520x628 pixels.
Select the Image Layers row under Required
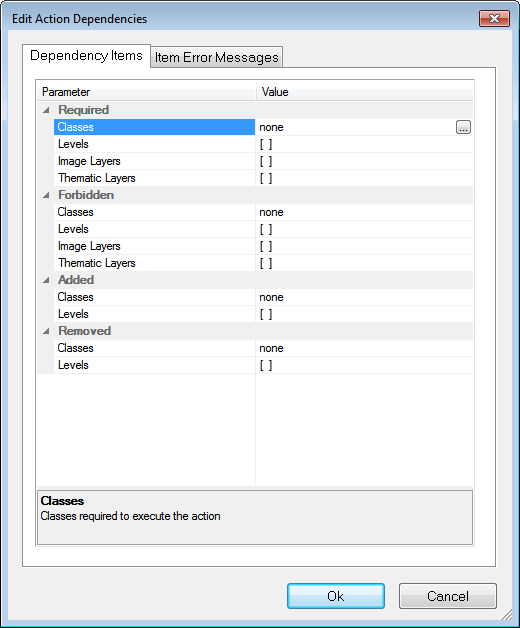(x=263, y=161)
